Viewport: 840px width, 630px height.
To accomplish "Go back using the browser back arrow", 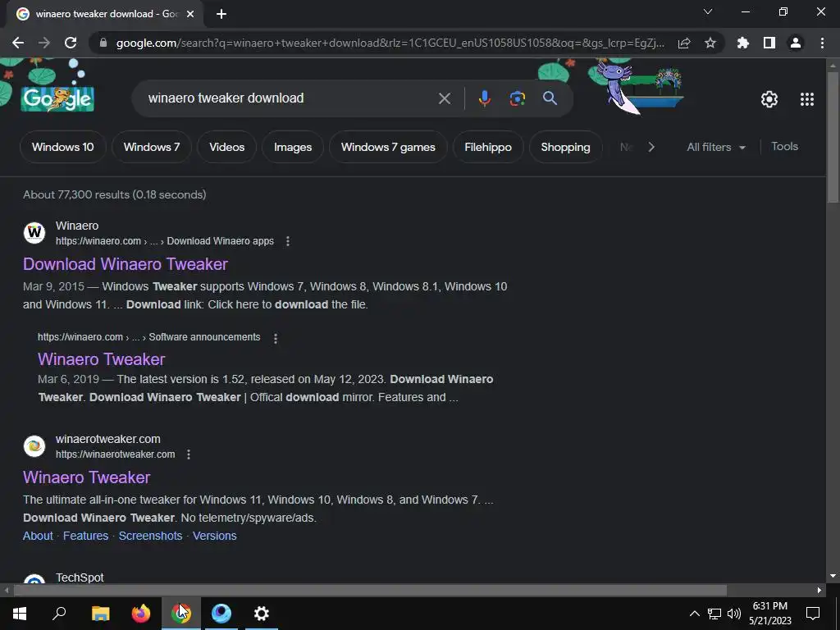I will pos(18,43).
